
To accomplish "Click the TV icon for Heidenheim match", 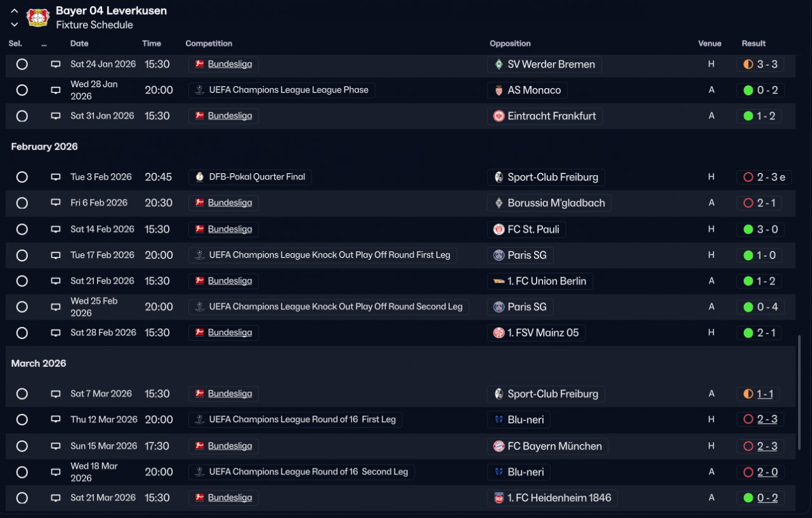I will [56, 498].
